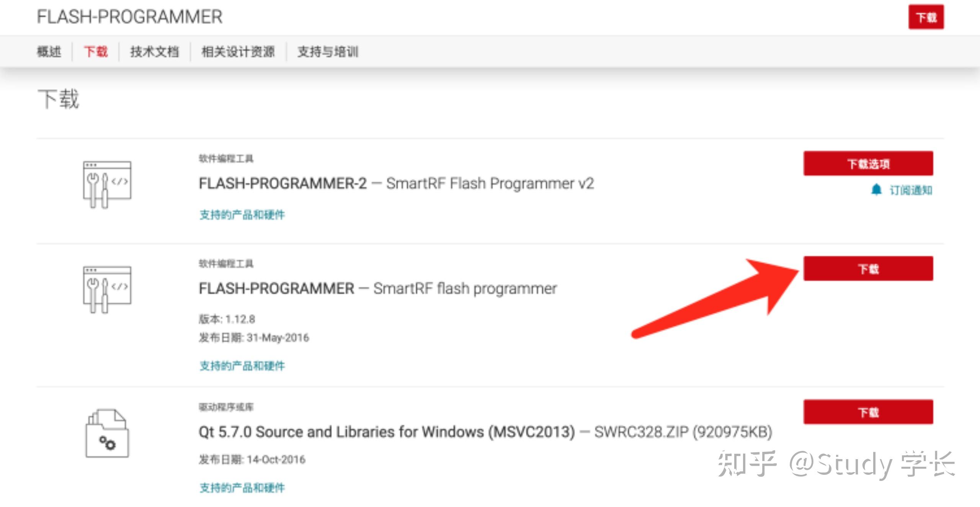The width and height of the screenshot is (980, 507).
Task: Click 下载 button for Qt 5.7.0 libraries
Action: 868,412
